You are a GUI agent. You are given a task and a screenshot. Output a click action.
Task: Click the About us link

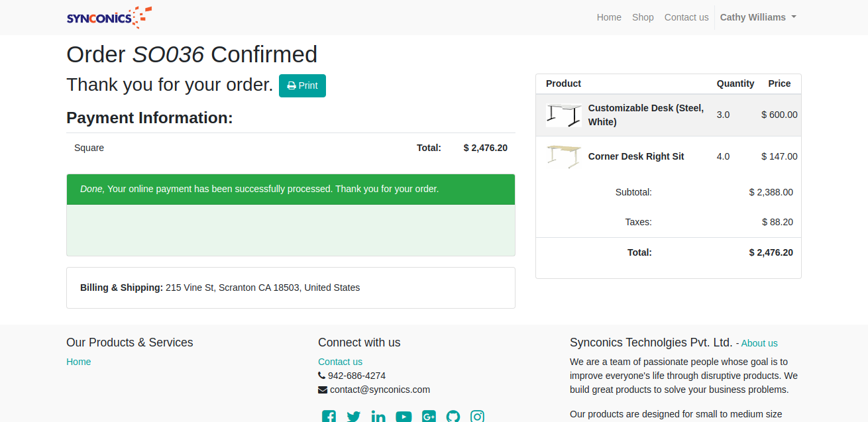tap(759, 343)
